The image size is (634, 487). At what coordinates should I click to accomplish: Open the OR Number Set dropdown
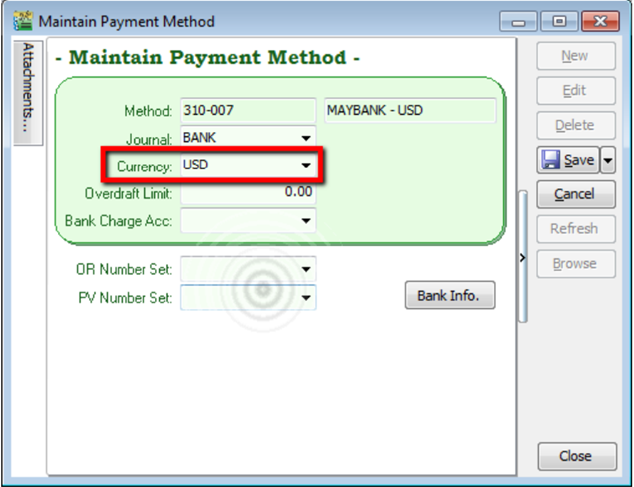click(306, 269)
